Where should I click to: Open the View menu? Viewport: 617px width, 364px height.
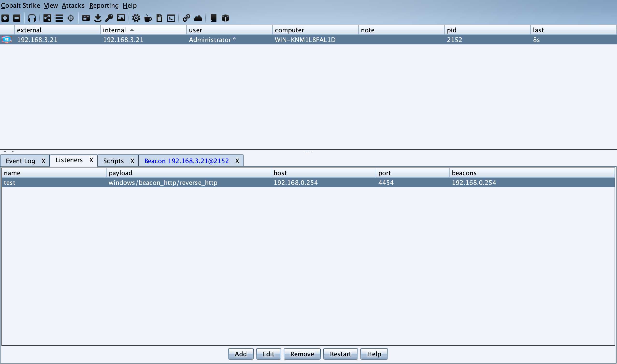51,5
